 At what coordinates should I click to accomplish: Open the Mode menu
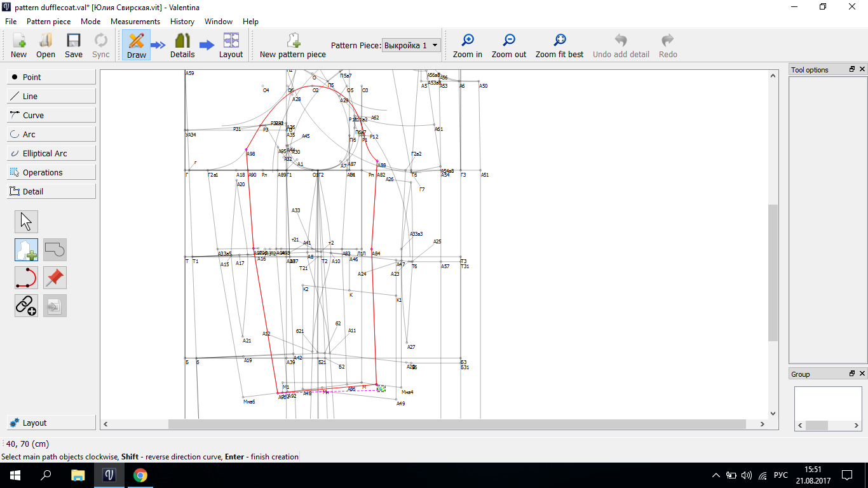[x=91, y=21]
